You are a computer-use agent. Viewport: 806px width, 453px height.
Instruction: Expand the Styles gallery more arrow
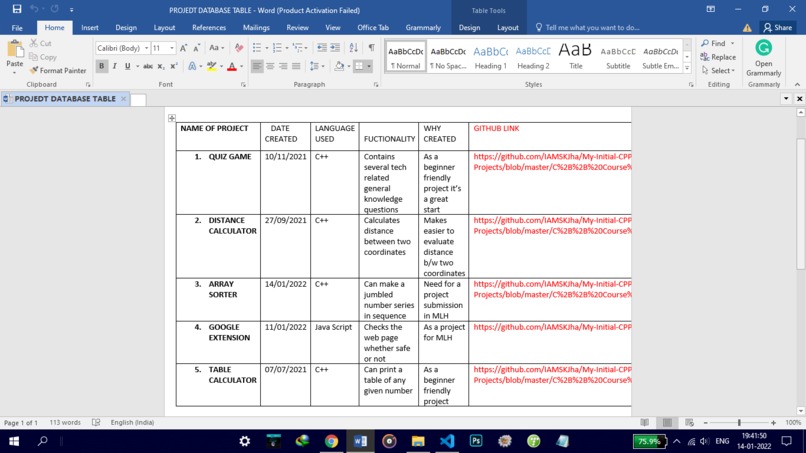pos(687,68)
